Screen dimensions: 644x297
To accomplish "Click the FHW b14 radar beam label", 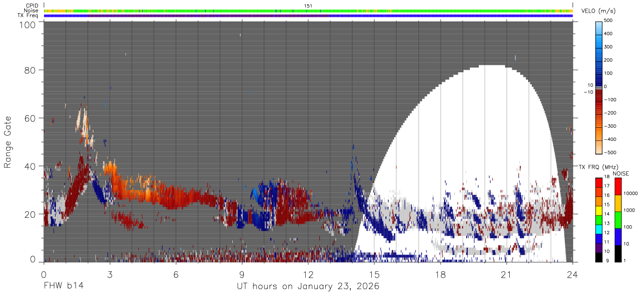I will coord(63,286).
